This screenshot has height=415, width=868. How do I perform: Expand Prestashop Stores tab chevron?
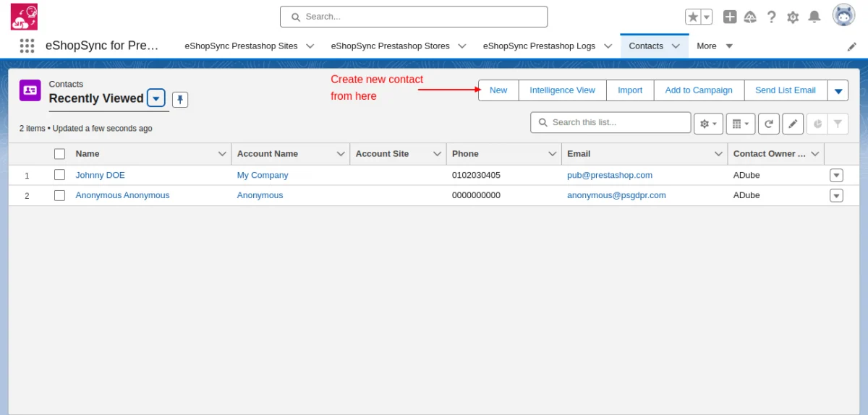[x=462, y=46]
